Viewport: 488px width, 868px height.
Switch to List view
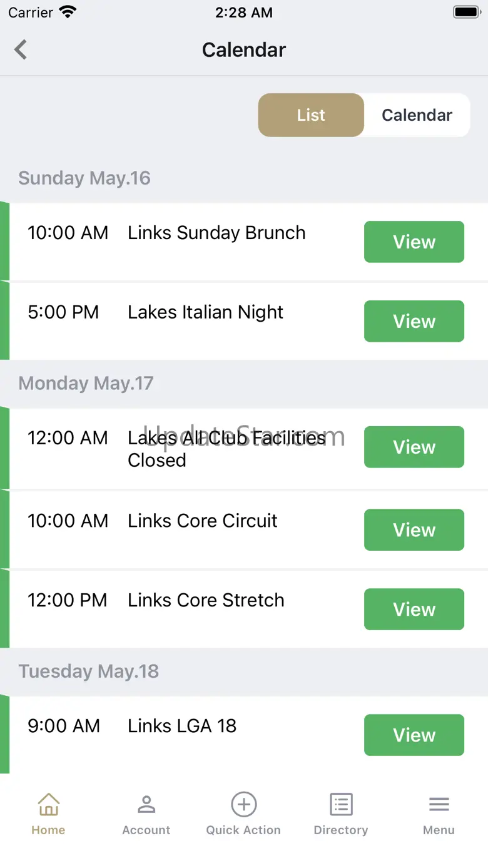tap(311, 115)
